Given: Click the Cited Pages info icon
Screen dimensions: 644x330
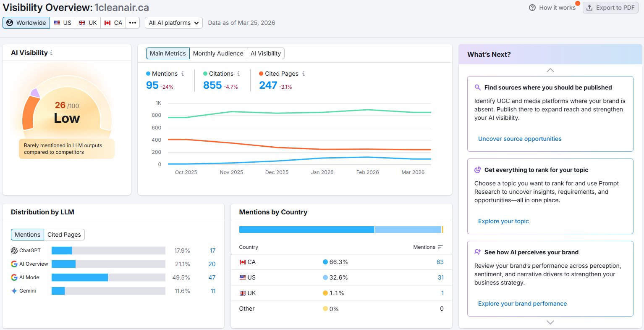Looking at the screenshot, I should pos(304,74).
